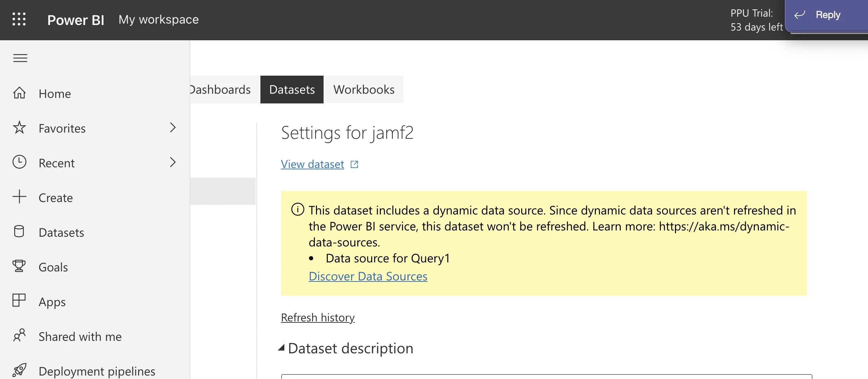The width and height of the screenshot is (868, 379).
Task: Open Goals in the navigation pane
Action: pos(95,267)
